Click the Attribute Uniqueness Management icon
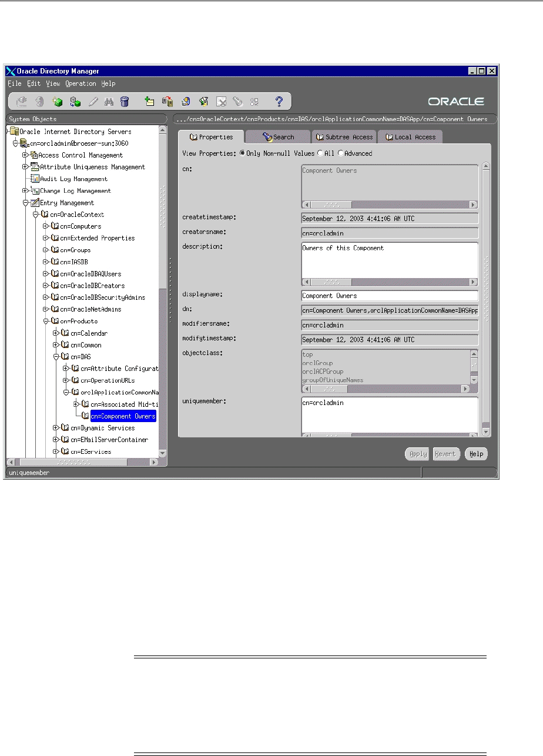The width and height of the screenshot is (543, 756). coord(34,167)
